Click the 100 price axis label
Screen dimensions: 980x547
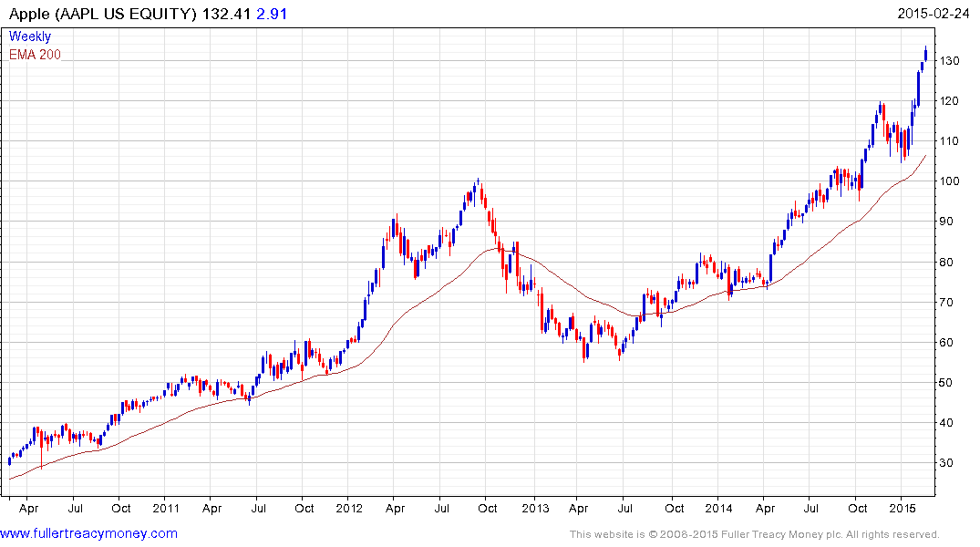point(949,181)
